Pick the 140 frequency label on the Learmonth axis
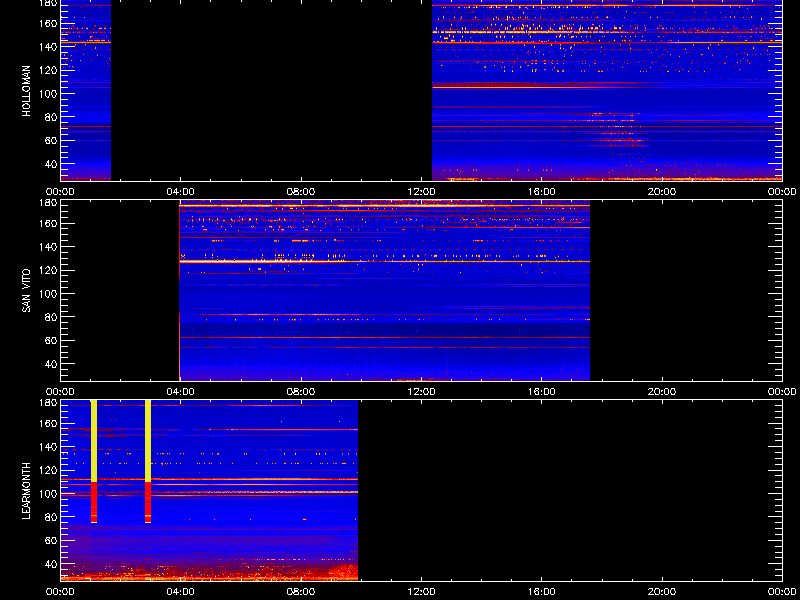This screenshot has width=800, height=600. [48, 447]
